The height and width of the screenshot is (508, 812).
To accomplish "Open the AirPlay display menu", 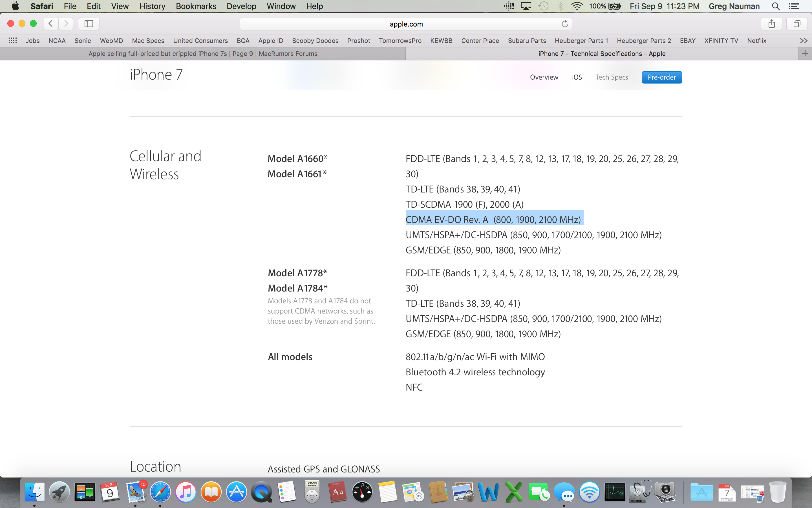I will [526, 6].
